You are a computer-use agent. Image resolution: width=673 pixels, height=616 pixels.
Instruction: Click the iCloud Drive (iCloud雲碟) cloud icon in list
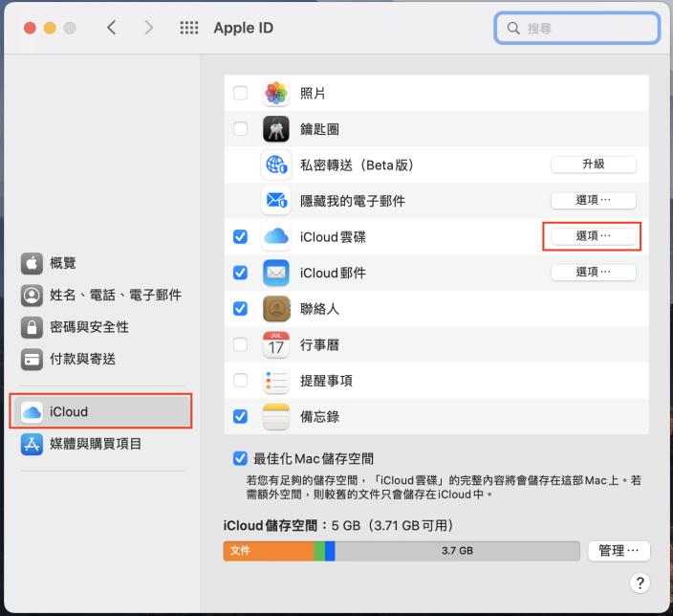(276, 236)
